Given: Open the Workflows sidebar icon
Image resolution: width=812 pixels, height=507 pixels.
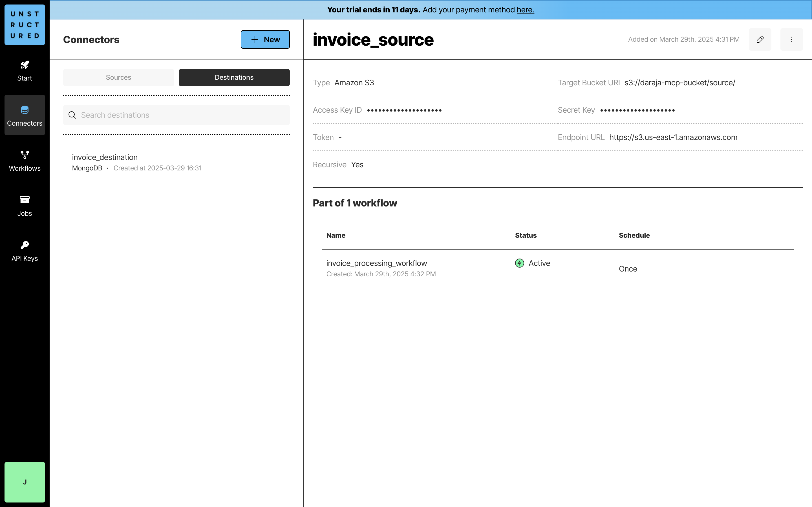Looking at the screenshot, I should (25, 155).
